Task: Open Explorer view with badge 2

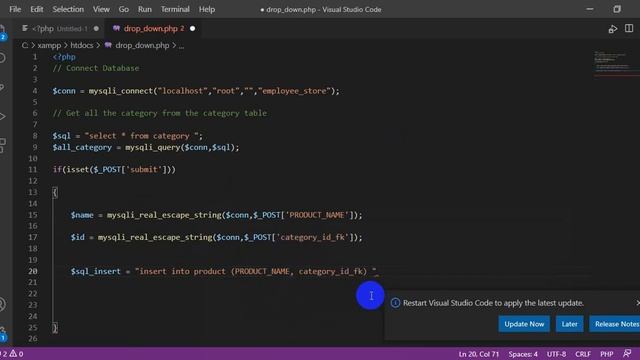Action: pyautogui.click(x=2, y=33)
